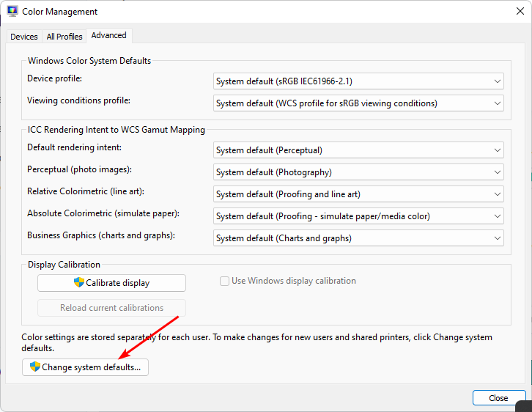Switch to the Devices tab
532x412 pixels.
[x=24, y=37]
